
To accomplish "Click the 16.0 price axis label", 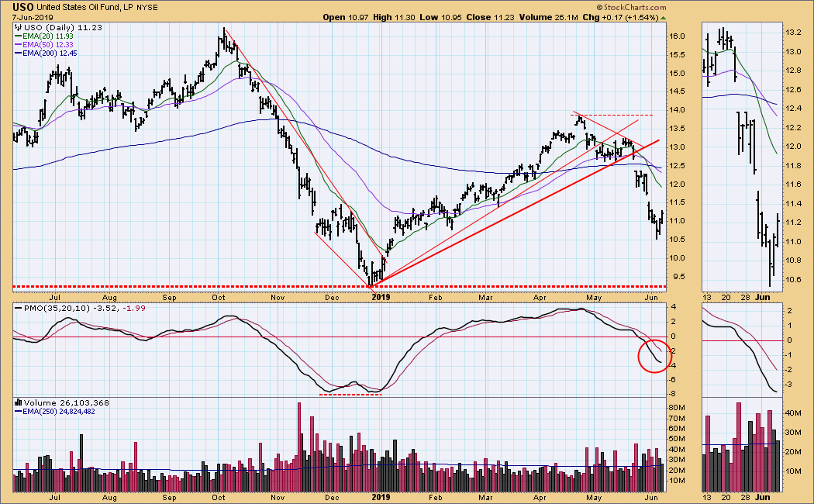I will (678, 36).
